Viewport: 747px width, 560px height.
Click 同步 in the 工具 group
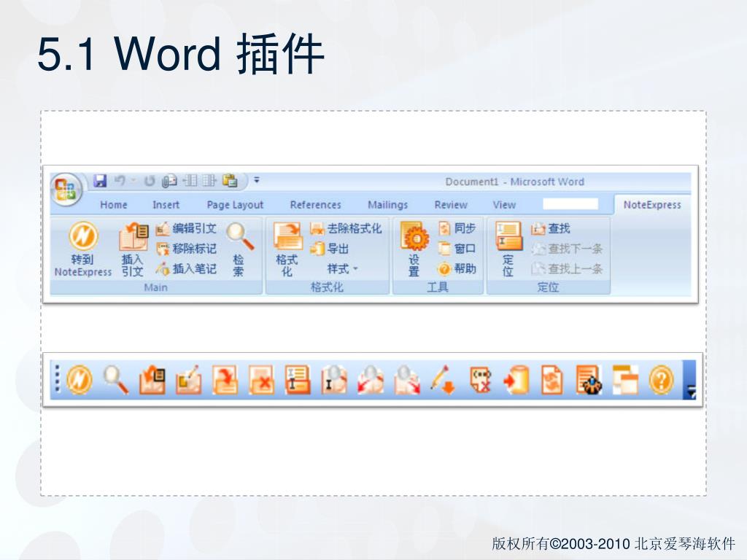tap(457, 228)
